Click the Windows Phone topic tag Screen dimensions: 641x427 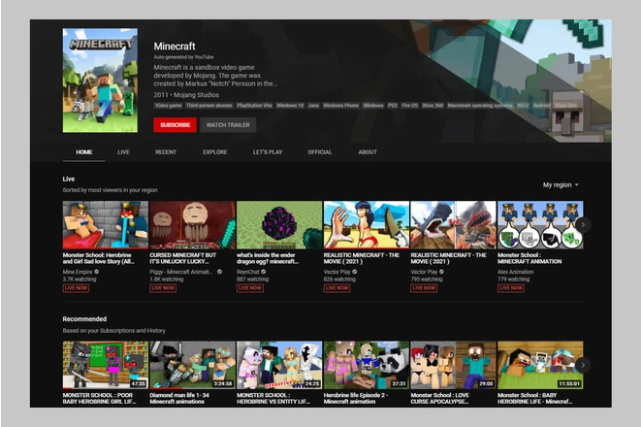click(341, 104)
